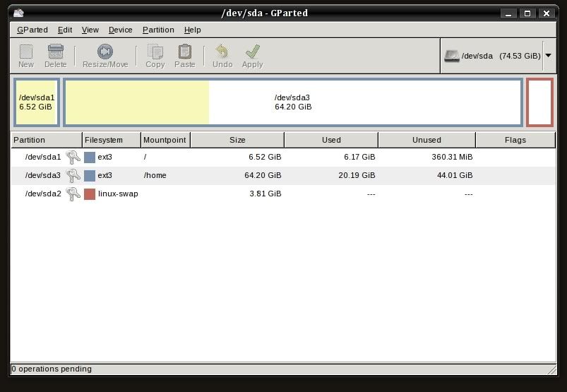Click the Resize/Move toolbar icon
This screenshot has height=392, width=567.
(105, 52)
